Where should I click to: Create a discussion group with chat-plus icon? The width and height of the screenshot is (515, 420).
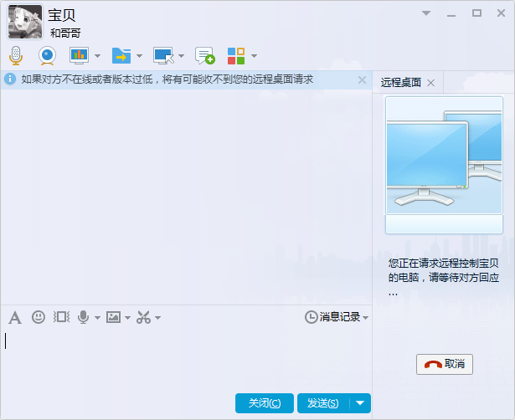click(204, 55)
